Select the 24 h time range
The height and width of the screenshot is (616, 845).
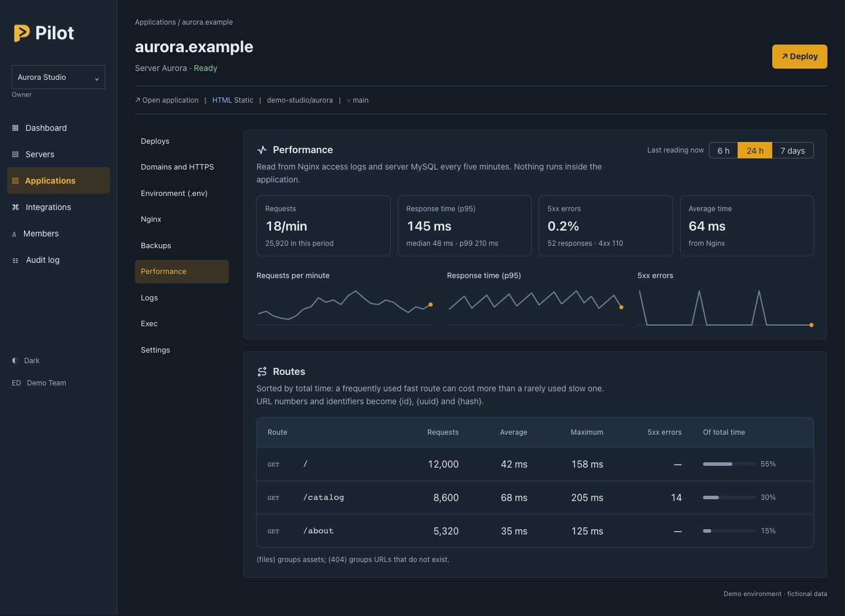pos(755,151)
